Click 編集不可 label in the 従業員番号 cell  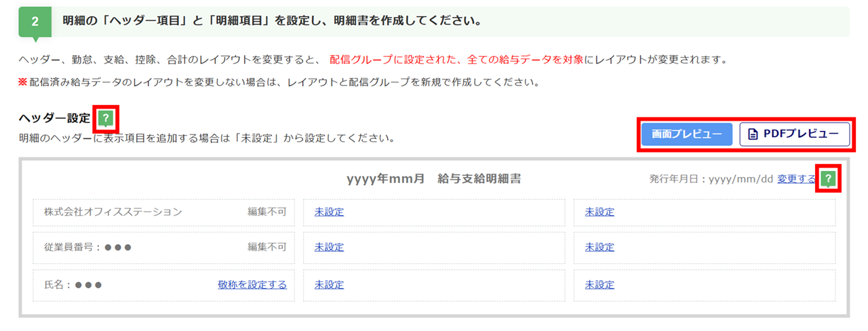click(267, 247)
